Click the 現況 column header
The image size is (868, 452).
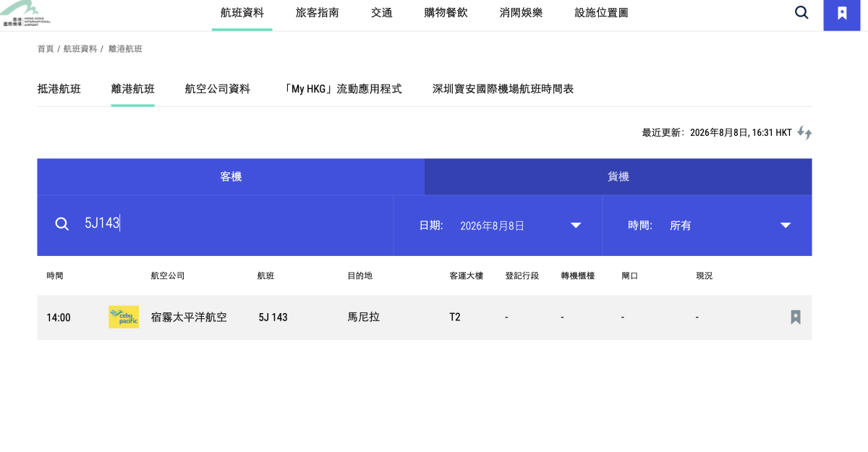705,276
